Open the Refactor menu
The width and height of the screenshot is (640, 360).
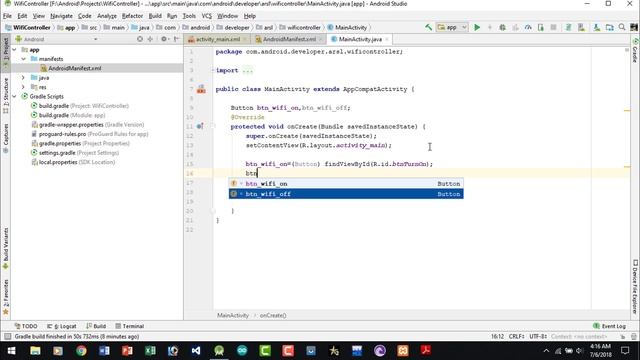[132, 16]
